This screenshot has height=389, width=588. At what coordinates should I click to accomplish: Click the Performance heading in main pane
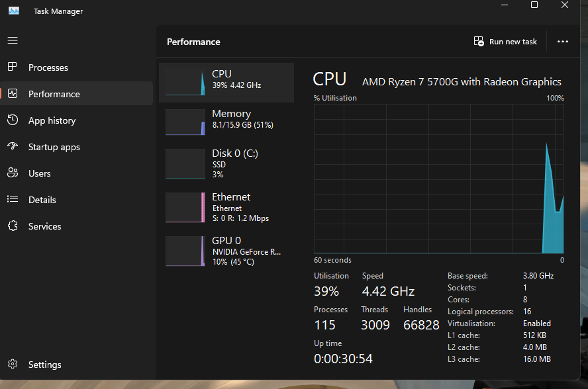tap(193, 42)
